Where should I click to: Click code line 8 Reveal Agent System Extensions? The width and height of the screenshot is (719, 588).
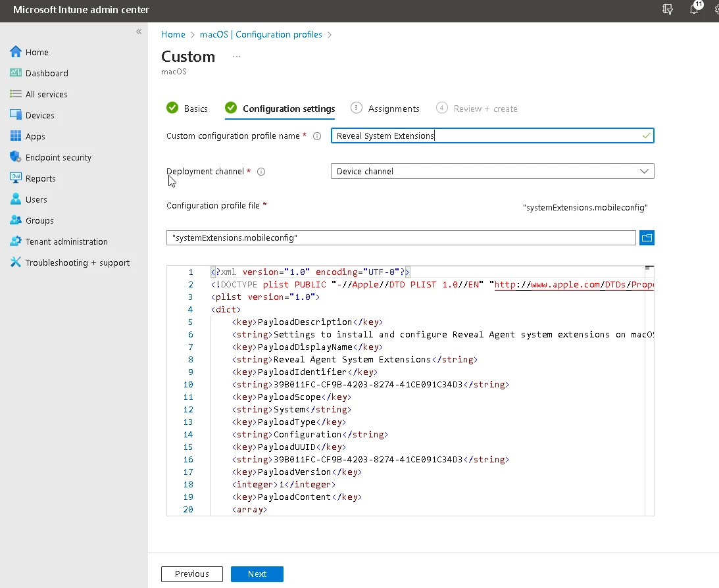pos(355,360)
